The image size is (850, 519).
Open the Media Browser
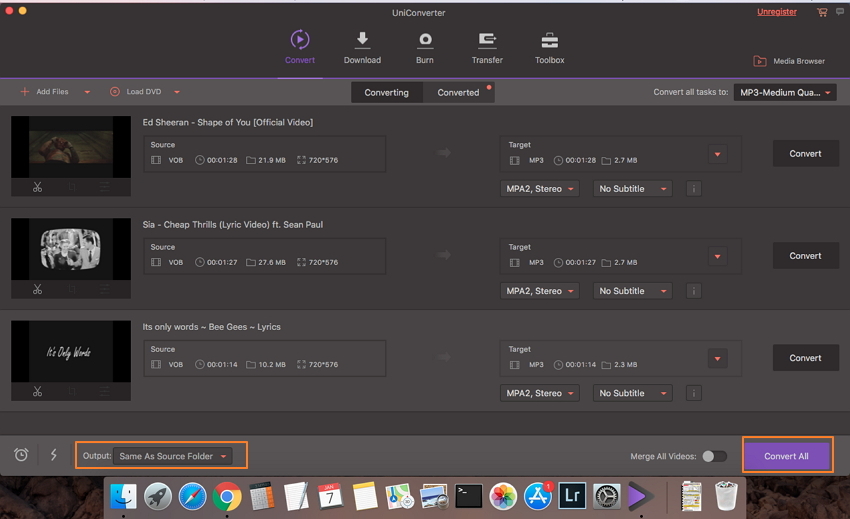pos(789,61)
